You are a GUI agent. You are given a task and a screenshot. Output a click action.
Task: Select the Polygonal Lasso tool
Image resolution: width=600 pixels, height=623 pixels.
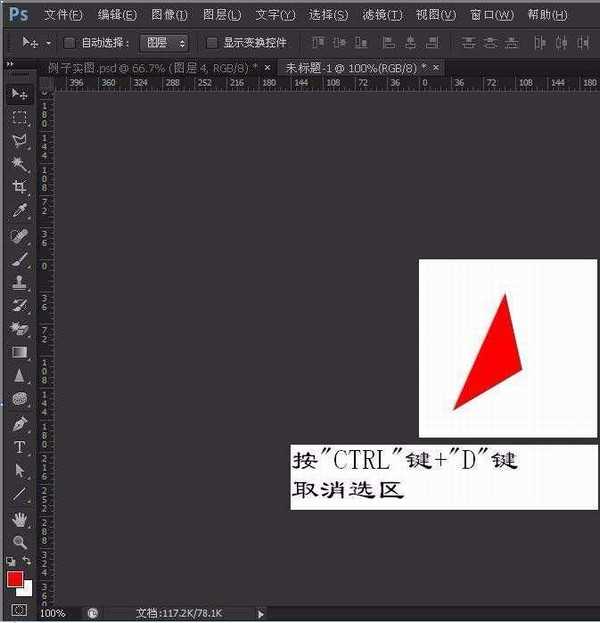19,141
